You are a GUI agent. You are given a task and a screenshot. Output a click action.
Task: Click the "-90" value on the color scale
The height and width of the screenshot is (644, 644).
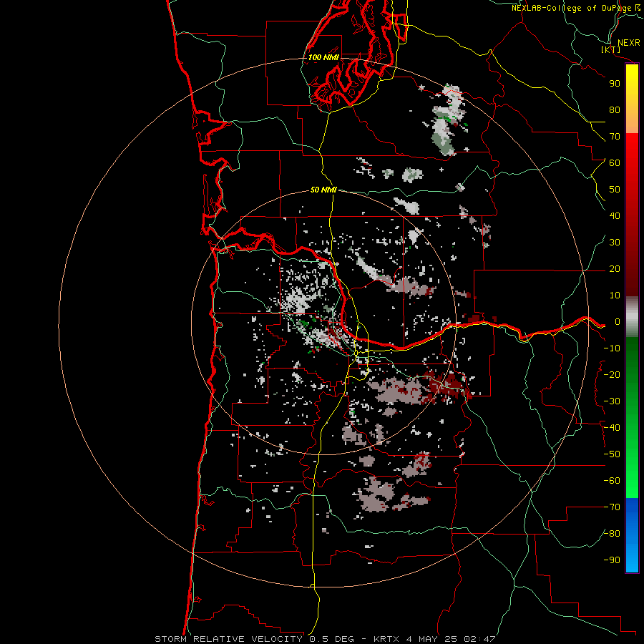point(612,560)
